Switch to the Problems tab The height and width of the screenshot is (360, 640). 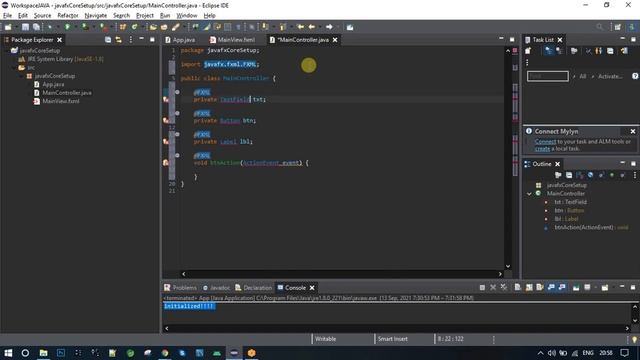[180, 288]
